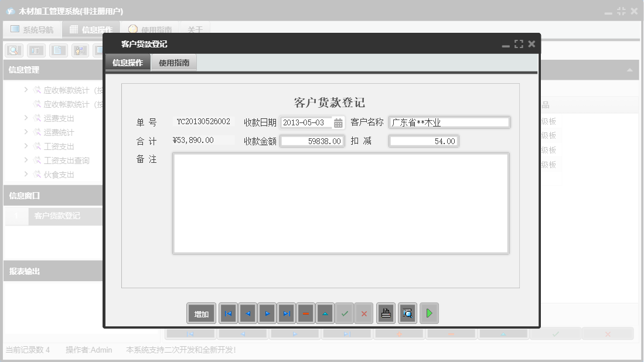This screenshot has height=362, width=644.
Task: Click inside the 备注 remarks text area
Action: click(x=340, y=202)
